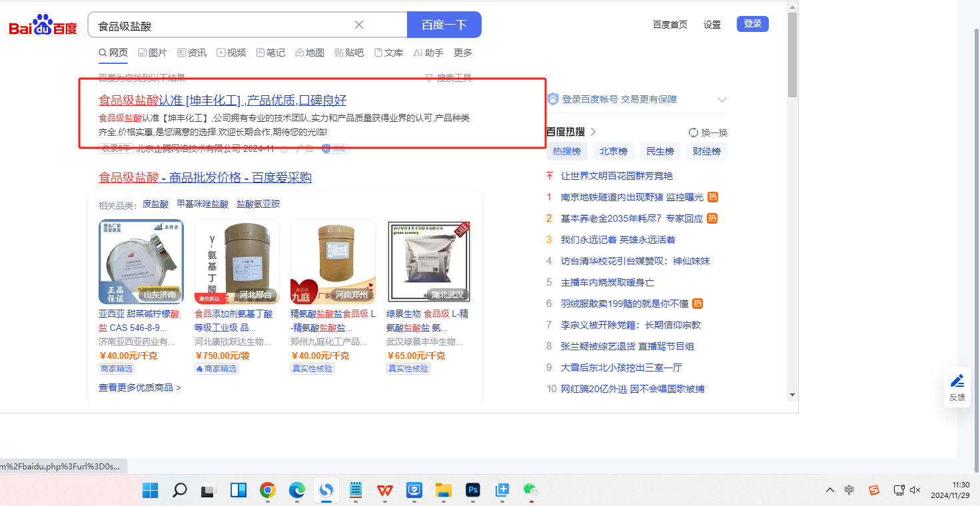Select the 热搜榜 tab

point(567,151)
